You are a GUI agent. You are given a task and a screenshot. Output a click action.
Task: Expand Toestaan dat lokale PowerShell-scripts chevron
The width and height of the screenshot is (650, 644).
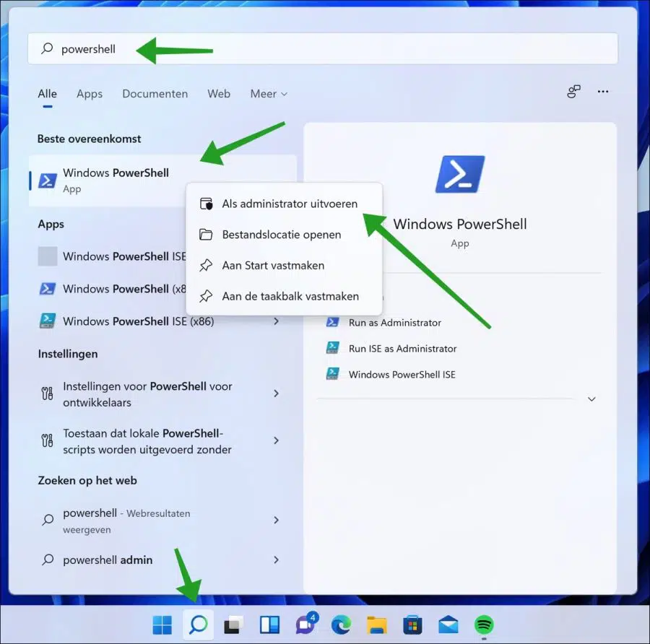(x=276, y=440)
